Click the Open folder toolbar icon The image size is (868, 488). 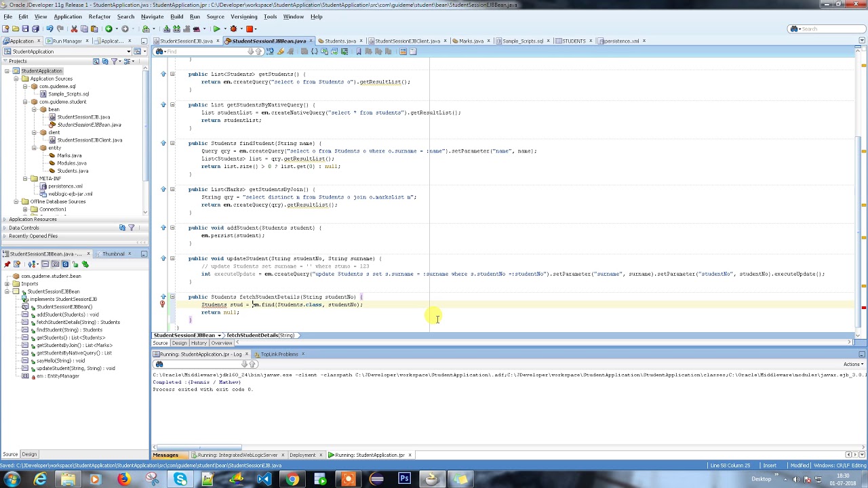[16, 28]
